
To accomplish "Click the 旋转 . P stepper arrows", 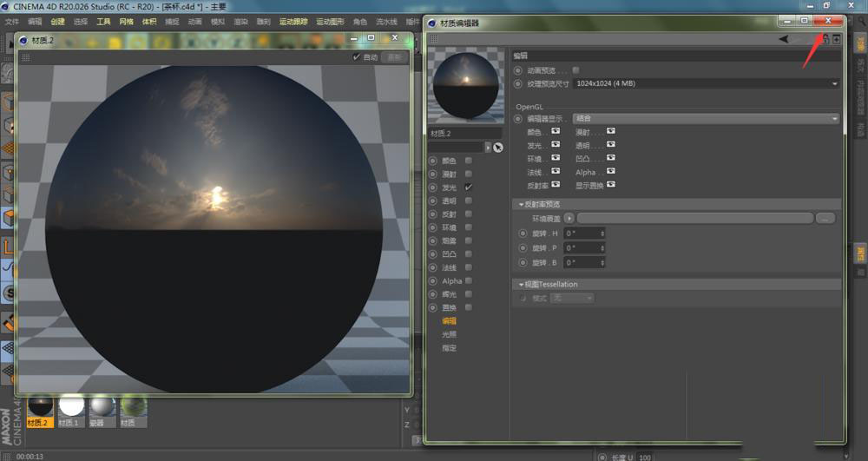I will pyautogui.click(x=602, y=248).
